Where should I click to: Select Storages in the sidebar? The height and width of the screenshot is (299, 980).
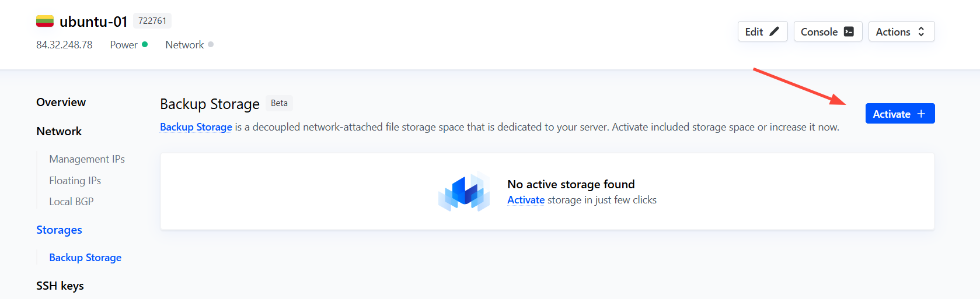coord(59,230)
